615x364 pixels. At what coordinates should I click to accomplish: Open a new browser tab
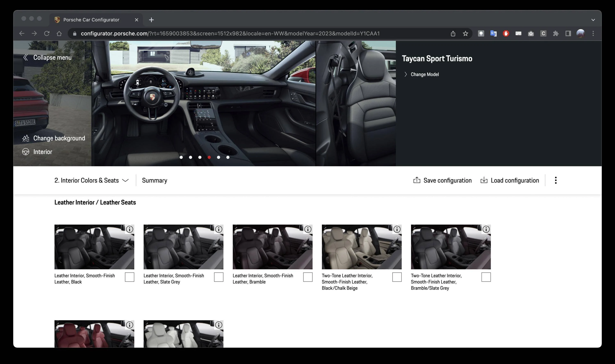pyautogui.click(x=151, y=20)
